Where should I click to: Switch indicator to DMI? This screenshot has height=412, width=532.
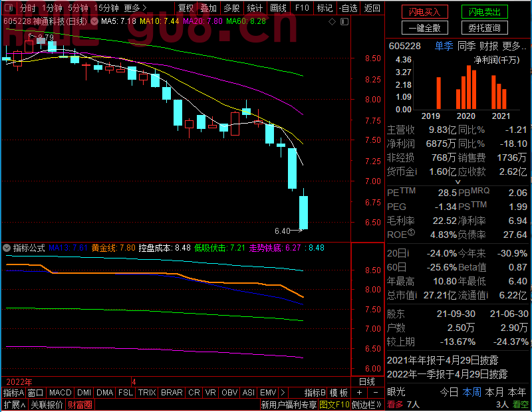pos(84,393)
